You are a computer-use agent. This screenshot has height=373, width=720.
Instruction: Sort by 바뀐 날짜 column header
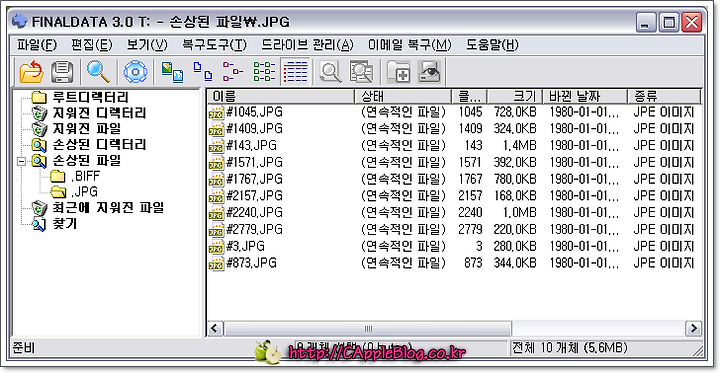(585, 96)
